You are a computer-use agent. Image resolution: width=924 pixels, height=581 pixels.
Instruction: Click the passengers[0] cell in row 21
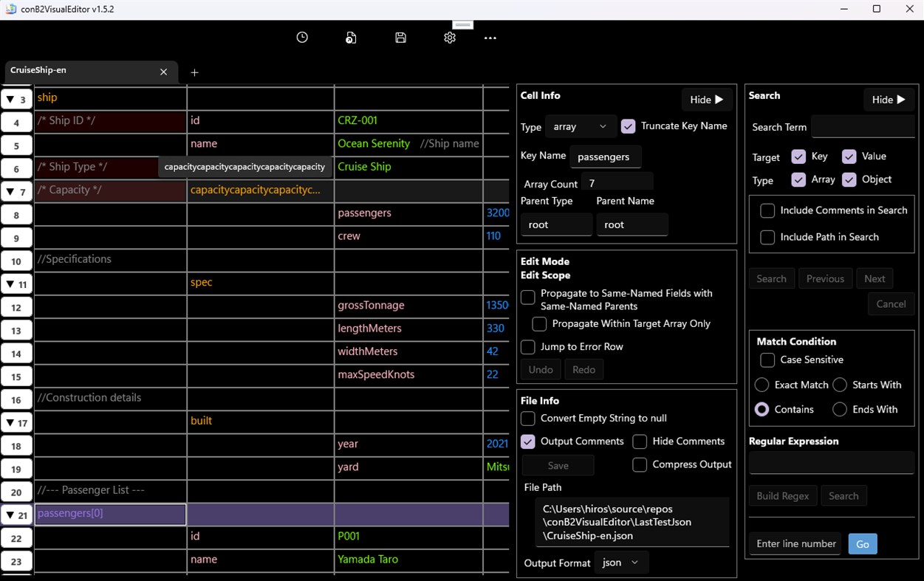110,514
